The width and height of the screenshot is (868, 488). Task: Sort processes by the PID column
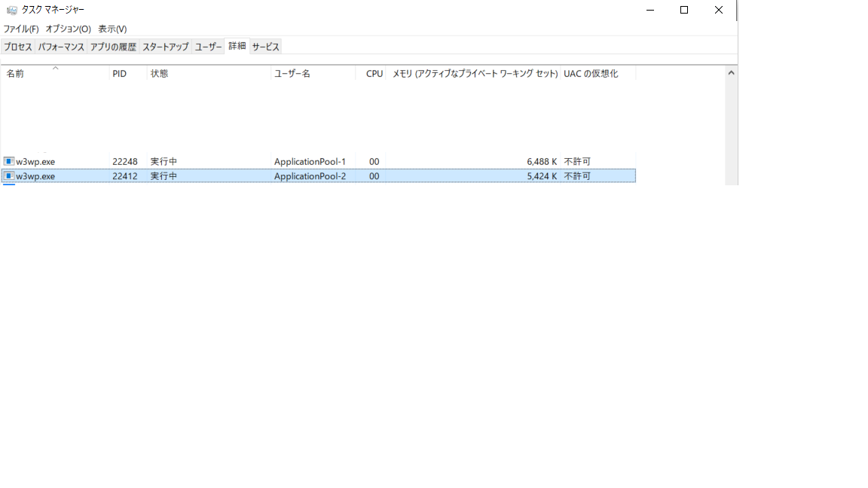tap(118, 73)
